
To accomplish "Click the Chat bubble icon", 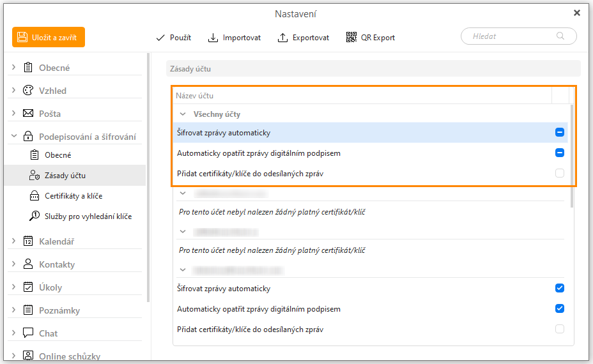I will (28, 333).
